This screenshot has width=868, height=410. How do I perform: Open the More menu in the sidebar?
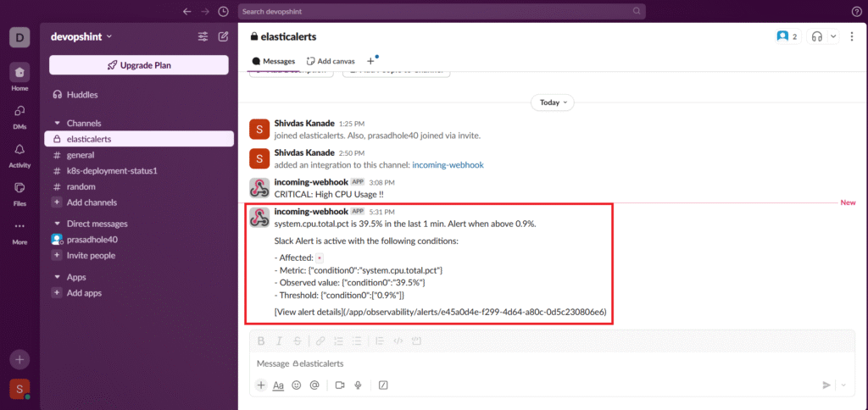point(19,231)
